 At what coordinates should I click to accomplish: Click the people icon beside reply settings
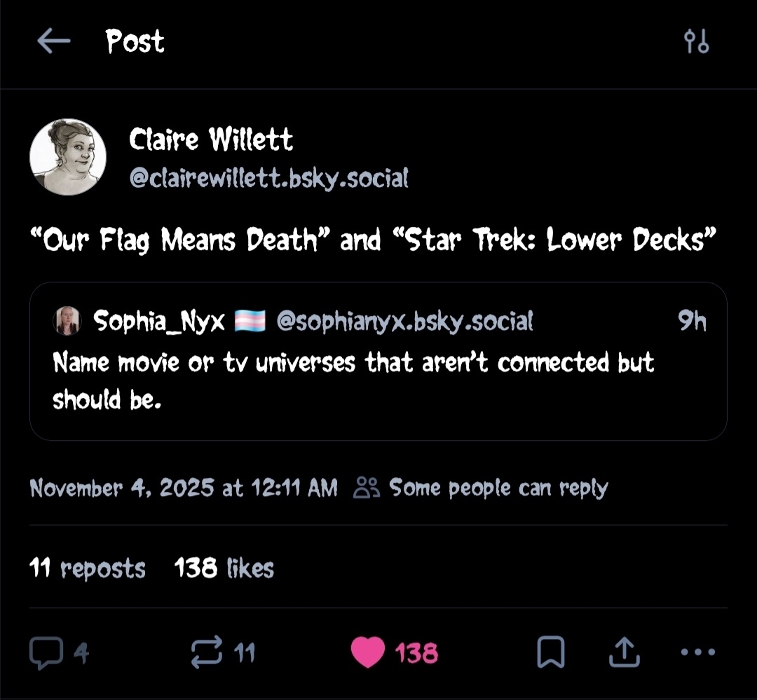(367, 488)
